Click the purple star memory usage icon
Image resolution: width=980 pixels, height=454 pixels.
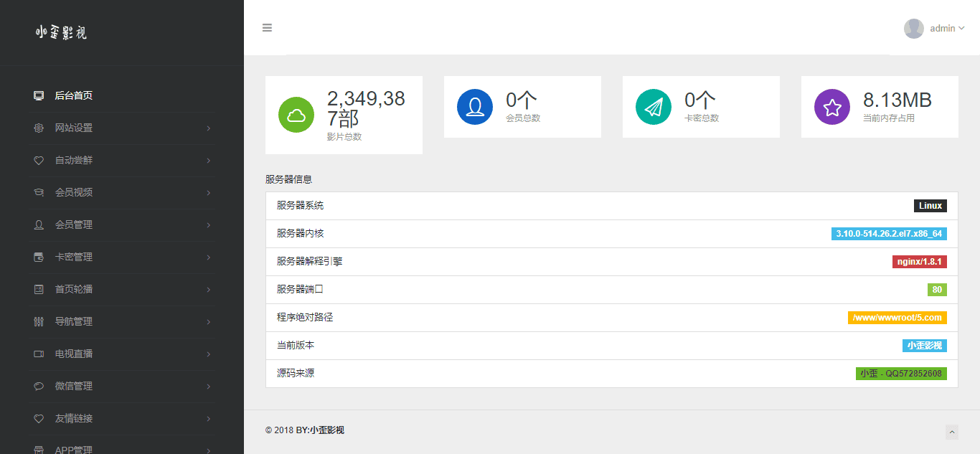(832, 106)
